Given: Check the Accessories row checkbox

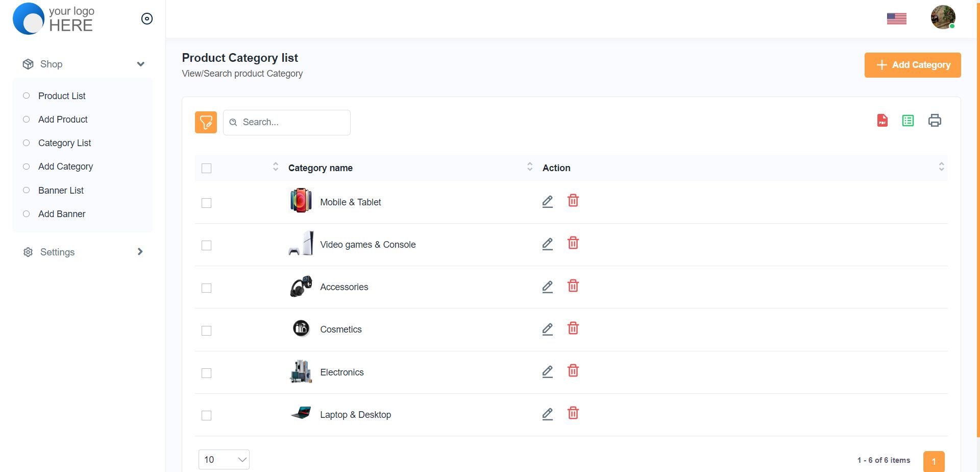Looking at the screenshot, I should pos(206,288).
